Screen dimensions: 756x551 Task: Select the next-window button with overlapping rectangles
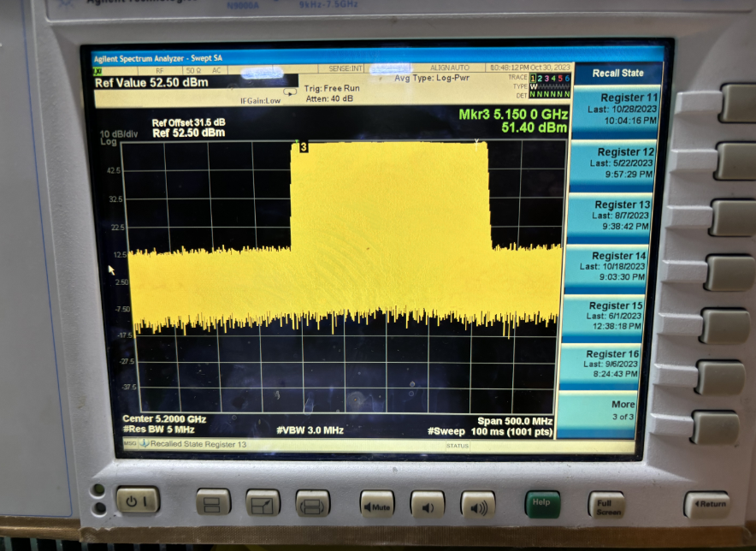312,504
